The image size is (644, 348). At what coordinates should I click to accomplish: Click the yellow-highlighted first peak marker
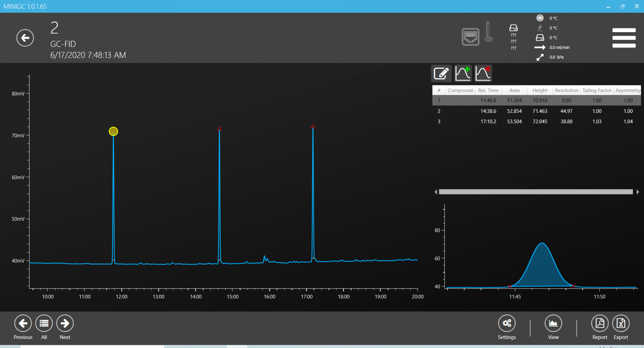113,131
